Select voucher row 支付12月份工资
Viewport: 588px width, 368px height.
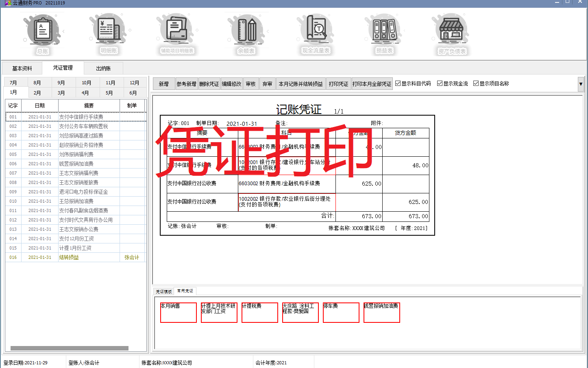coord(76,239)
